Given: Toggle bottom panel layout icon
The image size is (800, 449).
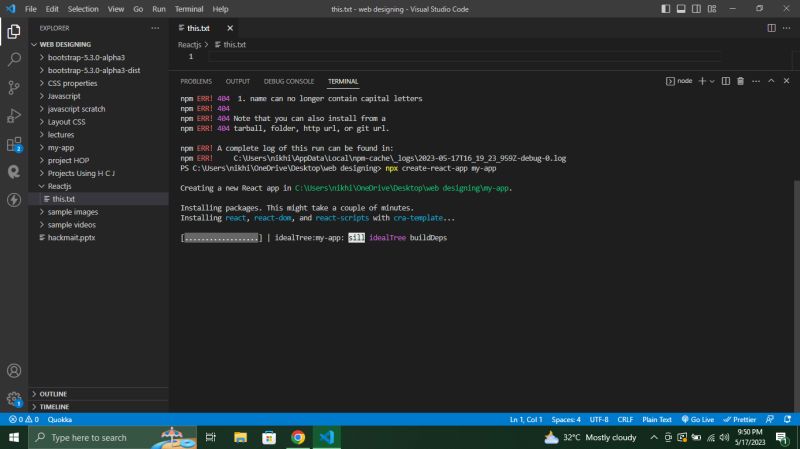Looking at the screenshot, I should point(681,9).
